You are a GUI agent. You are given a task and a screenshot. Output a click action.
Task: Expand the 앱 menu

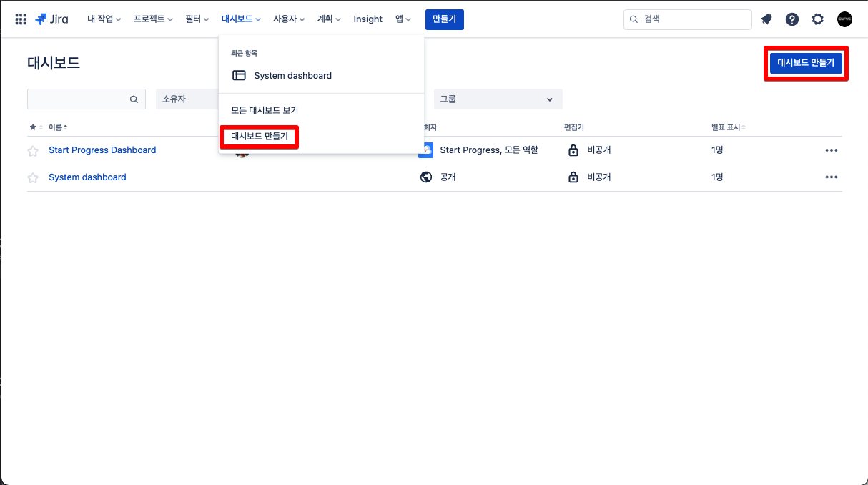click(x=403, y=19)
